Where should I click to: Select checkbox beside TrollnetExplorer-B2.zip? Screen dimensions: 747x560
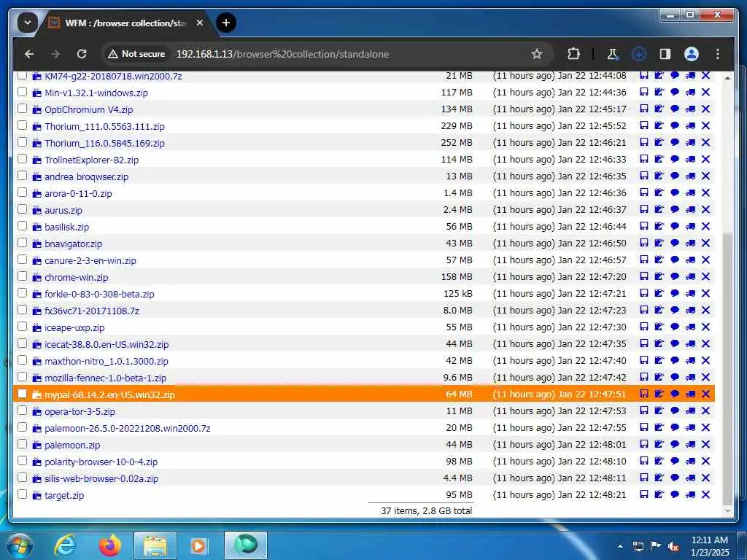click(x=22, y=158)
